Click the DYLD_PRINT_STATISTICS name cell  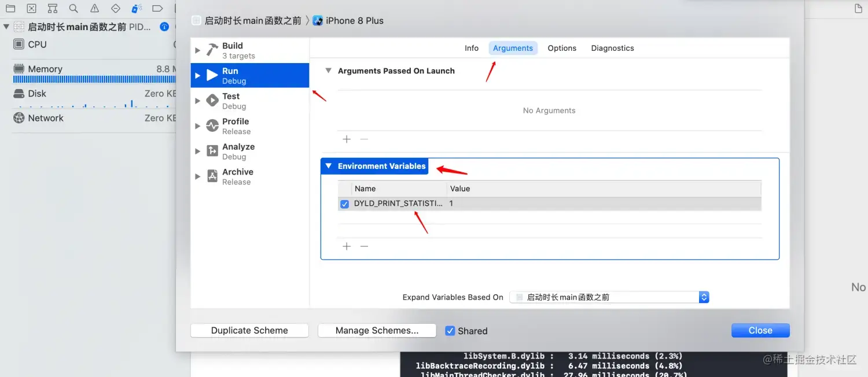(x=399, y=204)
